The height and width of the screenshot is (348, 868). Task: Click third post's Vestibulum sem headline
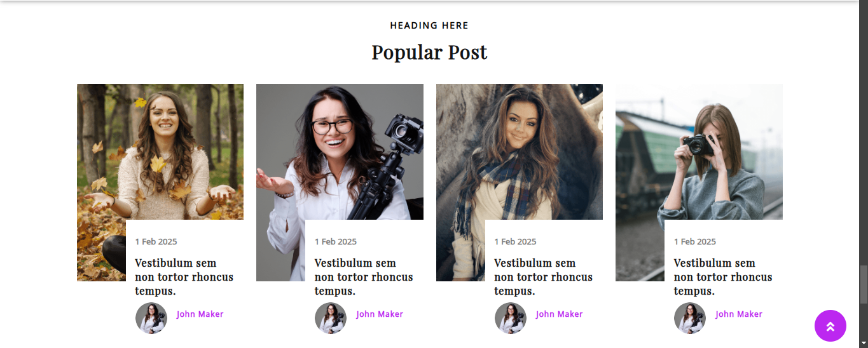pyautogui.click(x=543, y=277)
